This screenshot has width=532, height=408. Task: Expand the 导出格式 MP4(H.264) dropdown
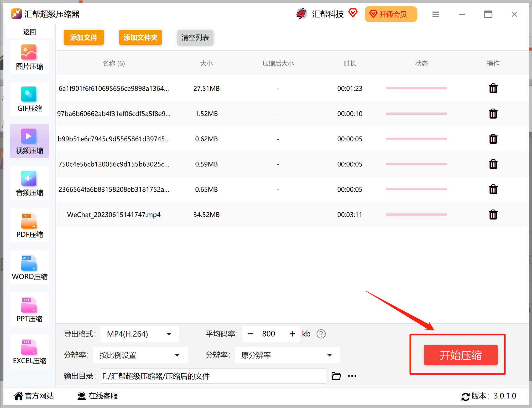click(x=140, y=334)
